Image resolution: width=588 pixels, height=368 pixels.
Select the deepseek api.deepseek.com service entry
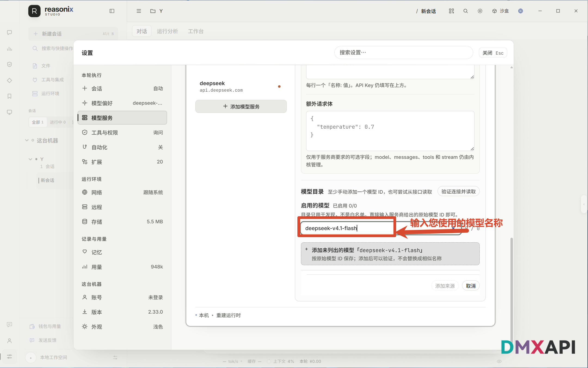(x=241, y=86)
